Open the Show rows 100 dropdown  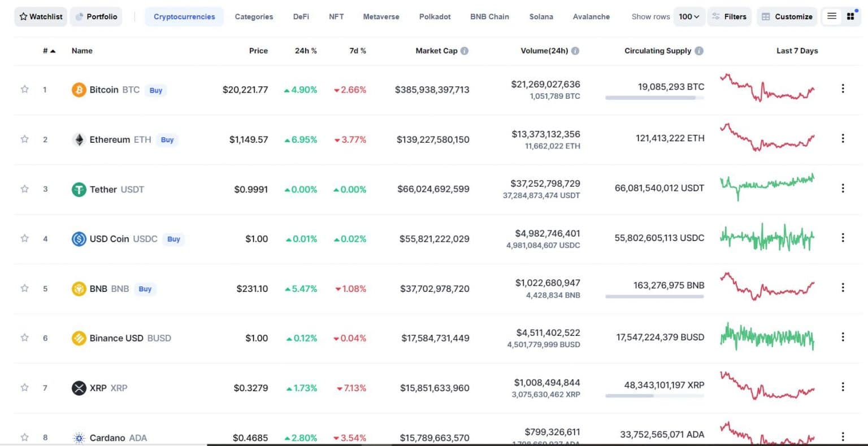689,16
